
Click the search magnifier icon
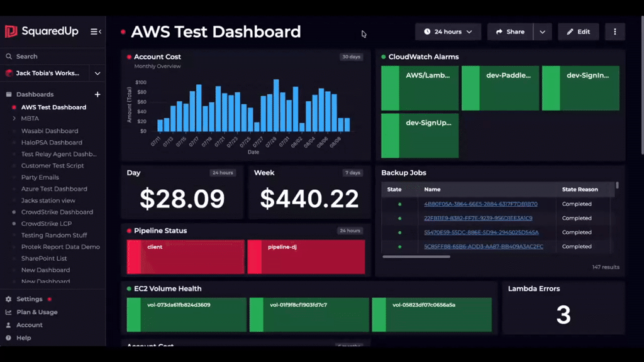9,56
